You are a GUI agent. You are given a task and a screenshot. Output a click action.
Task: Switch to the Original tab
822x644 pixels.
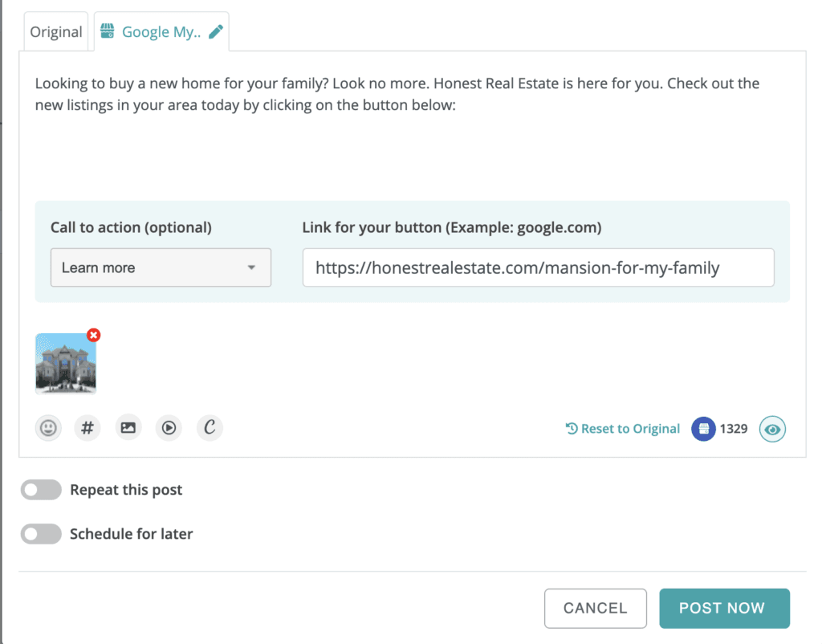pyautogui.click(x=55, y=31)
